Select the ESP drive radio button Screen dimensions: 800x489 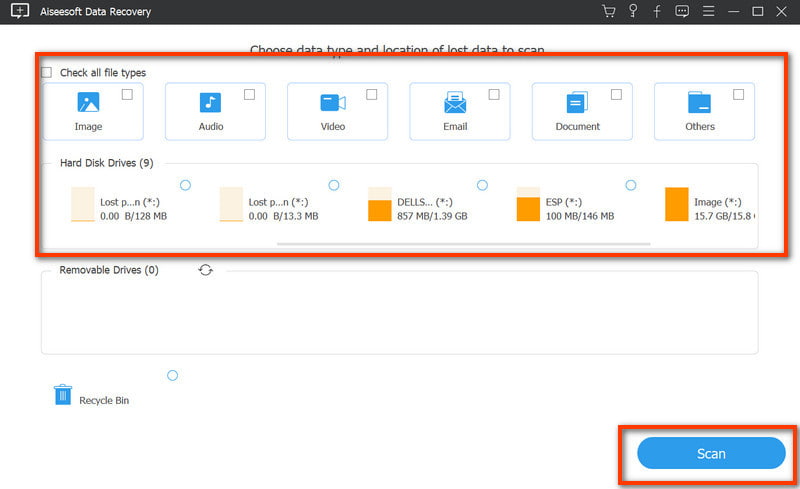click(x=631, y=185)
